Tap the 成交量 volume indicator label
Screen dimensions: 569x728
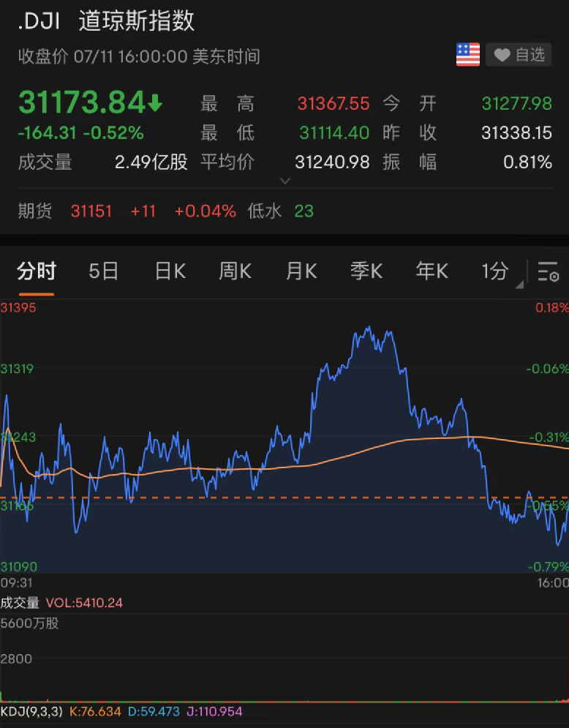click(20, 603)
